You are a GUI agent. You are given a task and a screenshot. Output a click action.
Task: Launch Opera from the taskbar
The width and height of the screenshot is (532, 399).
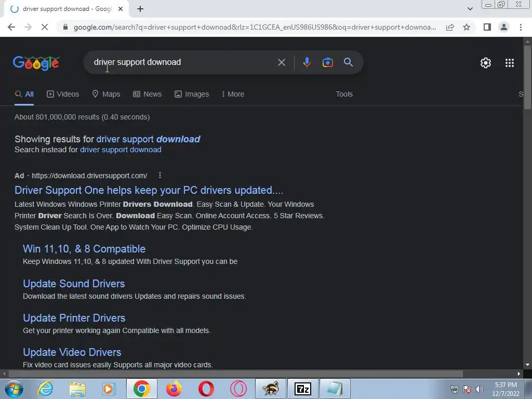[206, 389]
